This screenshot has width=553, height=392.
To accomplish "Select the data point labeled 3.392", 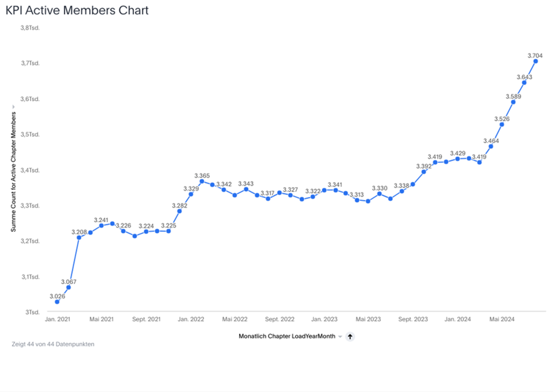I will (424, 172).
